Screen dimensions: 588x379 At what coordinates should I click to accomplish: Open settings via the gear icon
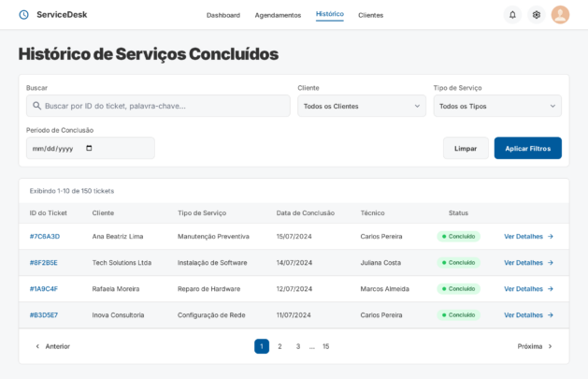click(x=536, y=15)
